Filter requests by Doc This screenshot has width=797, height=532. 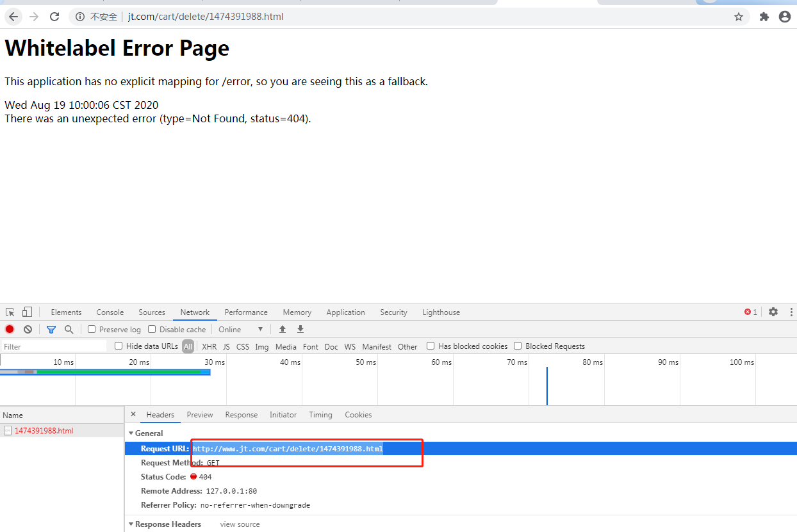coord(331,346)
